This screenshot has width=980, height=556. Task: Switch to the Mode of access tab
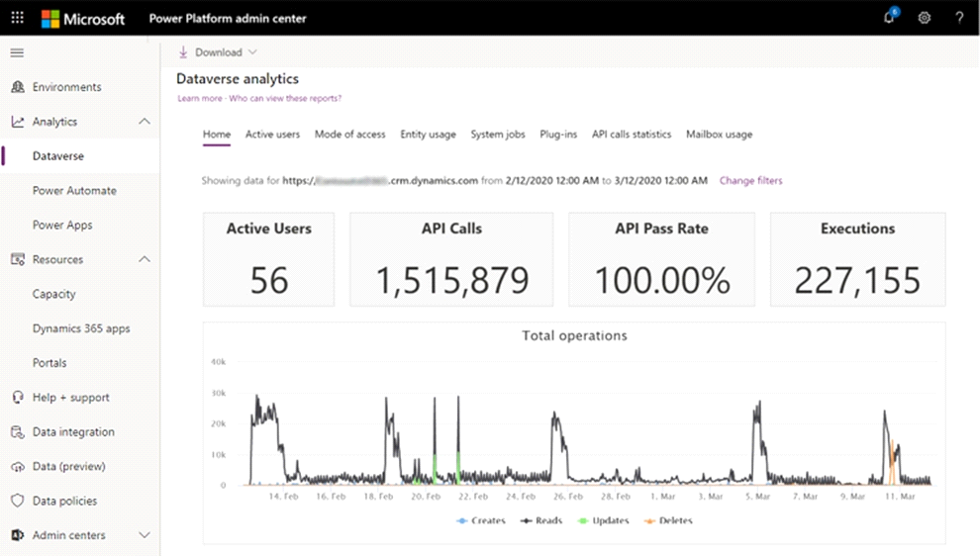350,135
